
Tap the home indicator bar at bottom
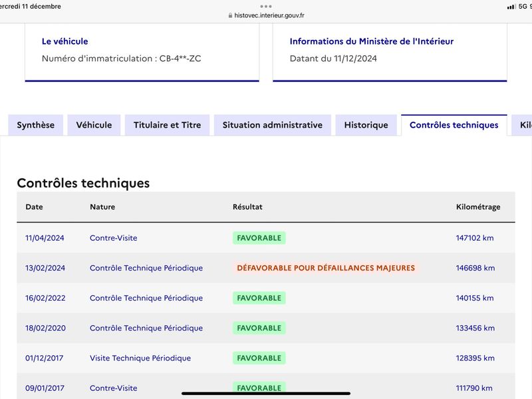pos(266,394)
